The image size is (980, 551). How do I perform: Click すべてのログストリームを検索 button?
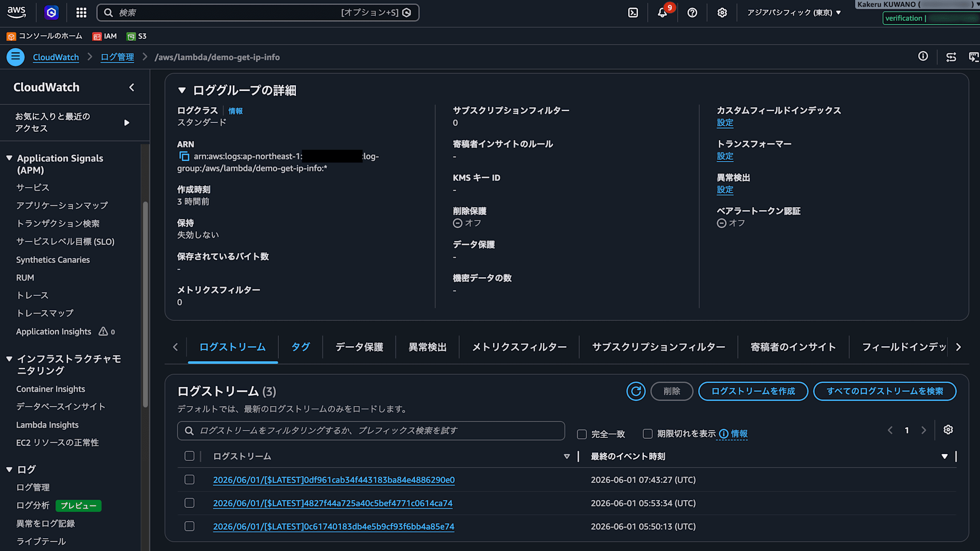tap(885, 391)
